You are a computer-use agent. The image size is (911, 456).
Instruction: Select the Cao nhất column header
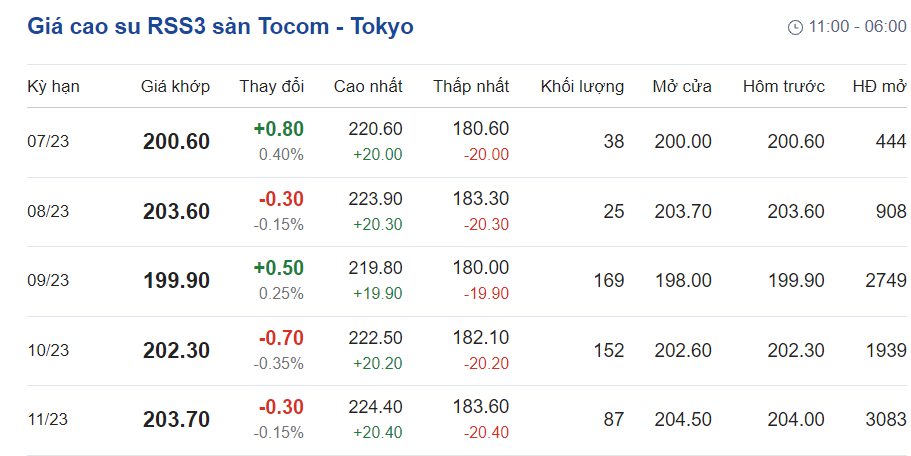point(368,86)
